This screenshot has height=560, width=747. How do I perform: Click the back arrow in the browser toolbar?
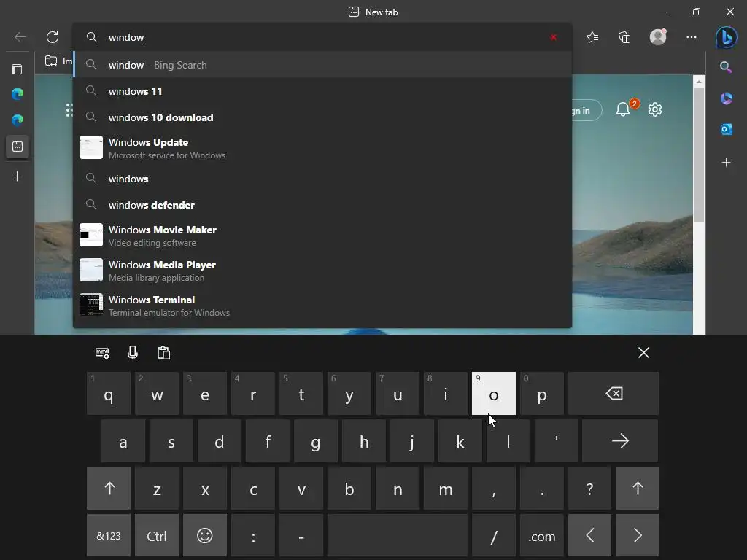(x=20, y=37)
